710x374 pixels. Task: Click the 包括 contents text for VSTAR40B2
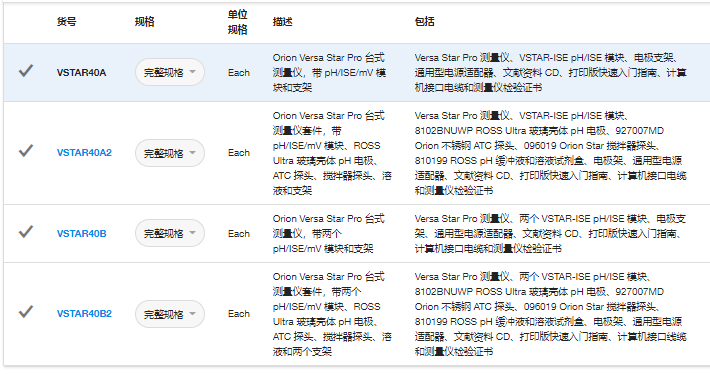pos(551,314)
